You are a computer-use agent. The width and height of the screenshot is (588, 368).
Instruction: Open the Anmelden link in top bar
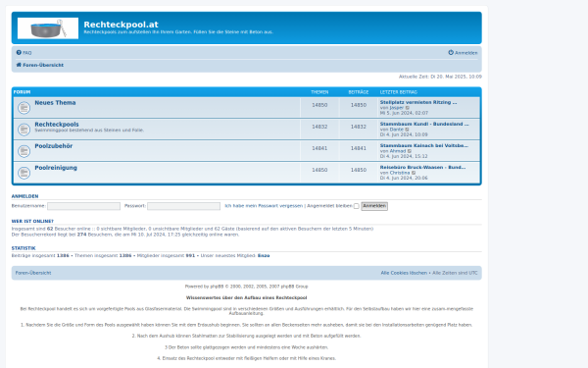(x=466, y=53)
